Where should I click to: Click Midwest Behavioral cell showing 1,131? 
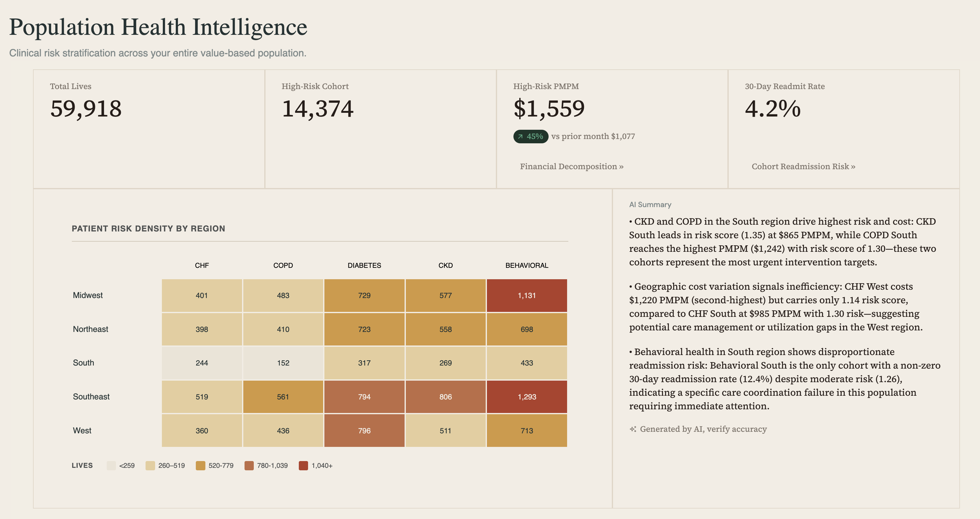527,296
